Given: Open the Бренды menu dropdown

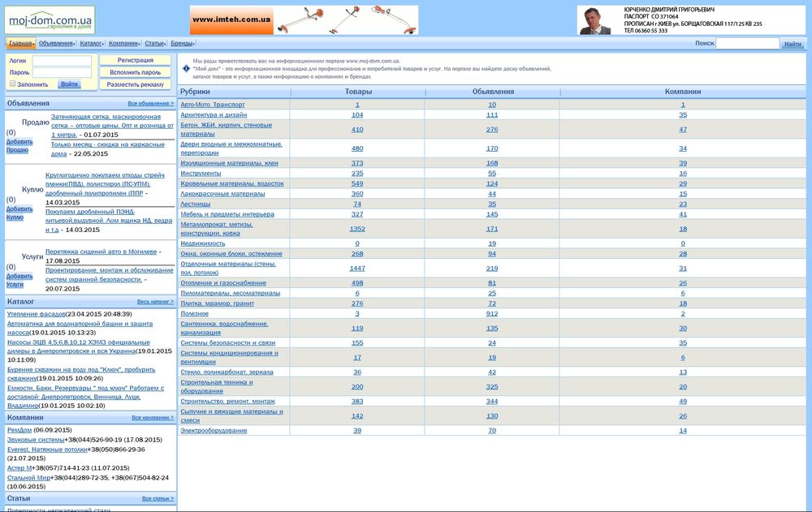Looking at the screenshot, I should point(183,44).
